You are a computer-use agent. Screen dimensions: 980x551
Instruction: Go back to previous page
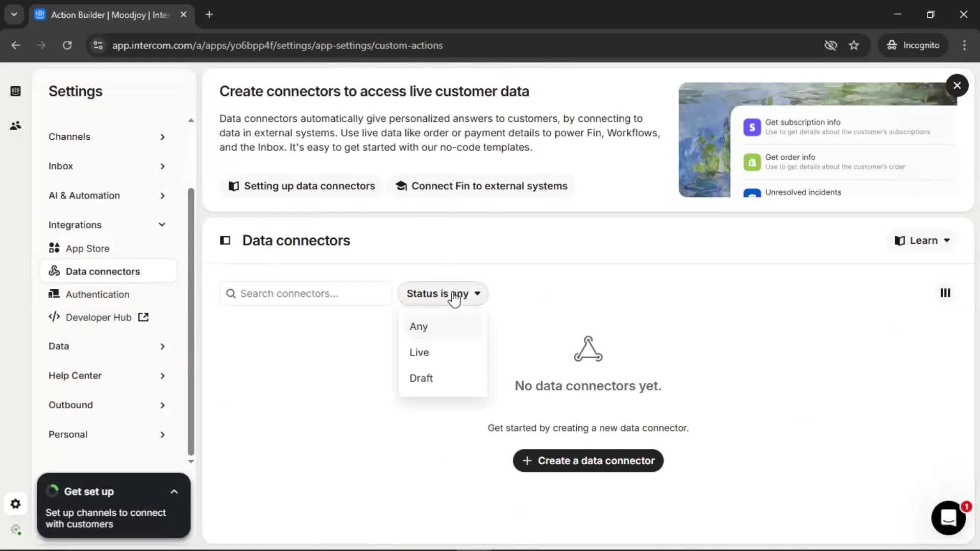16,45
